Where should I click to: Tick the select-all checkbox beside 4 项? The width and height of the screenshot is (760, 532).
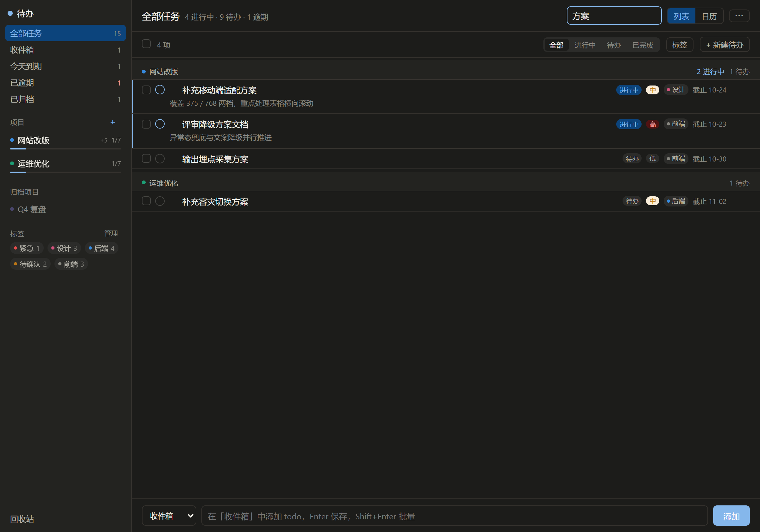146,44
